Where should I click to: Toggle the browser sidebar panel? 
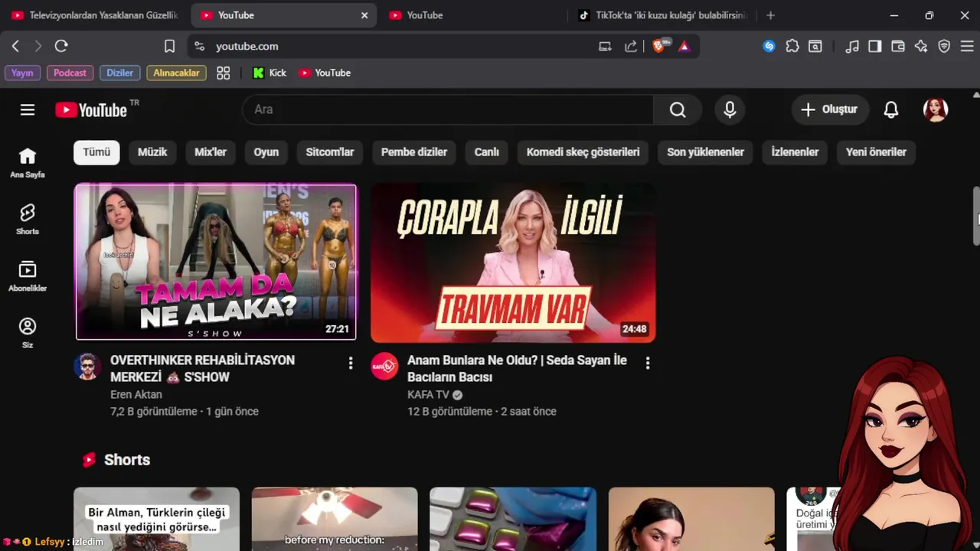tap(875, 46)
